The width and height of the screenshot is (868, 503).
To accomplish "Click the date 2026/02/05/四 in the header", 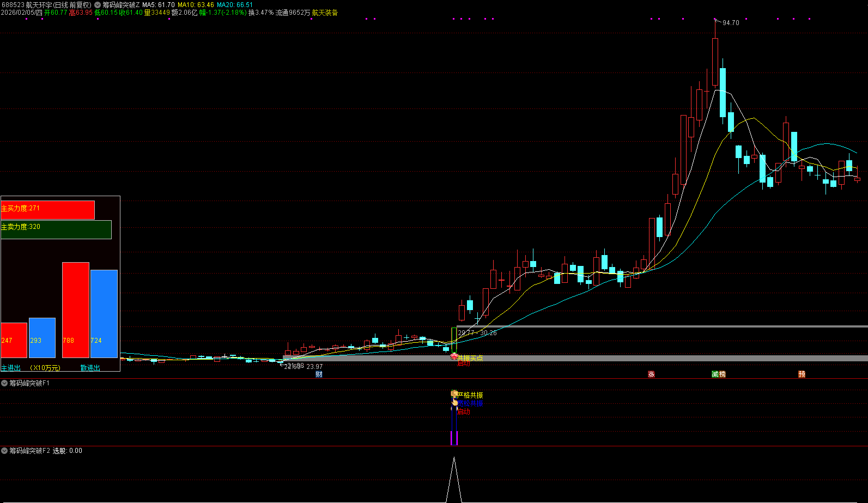I will (x=22, y=13).
